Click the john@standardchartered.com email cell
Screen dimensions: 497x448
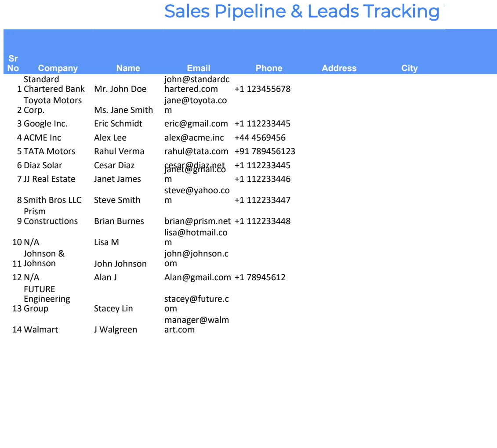197,84
